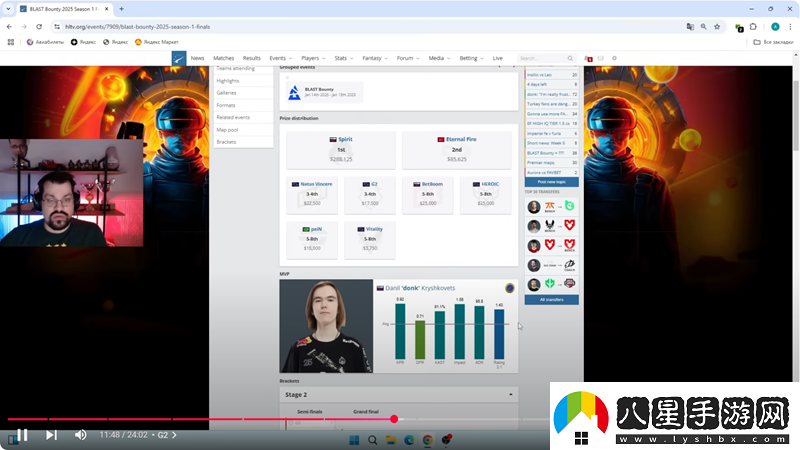The height and width of the screenshot is (450, 800).
Task: Go back to previous page
Action: pyautogui.click(x=9, y=26)
